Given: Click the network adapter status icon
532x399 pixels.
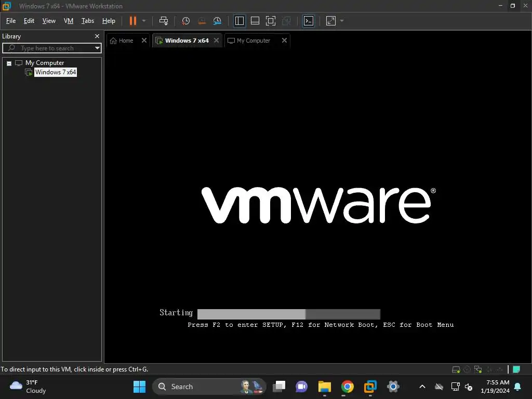Looking at the screenshot, I should click(x=478, y=369).
